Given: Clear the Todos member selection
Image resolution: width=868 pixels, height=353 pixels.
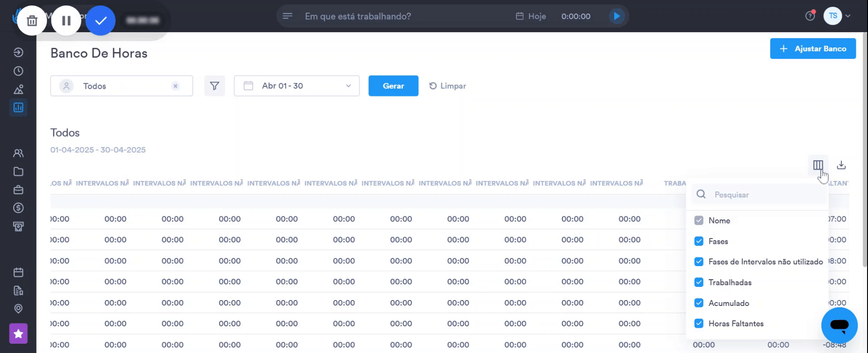Looking at the screenshot, I should 175,86.
